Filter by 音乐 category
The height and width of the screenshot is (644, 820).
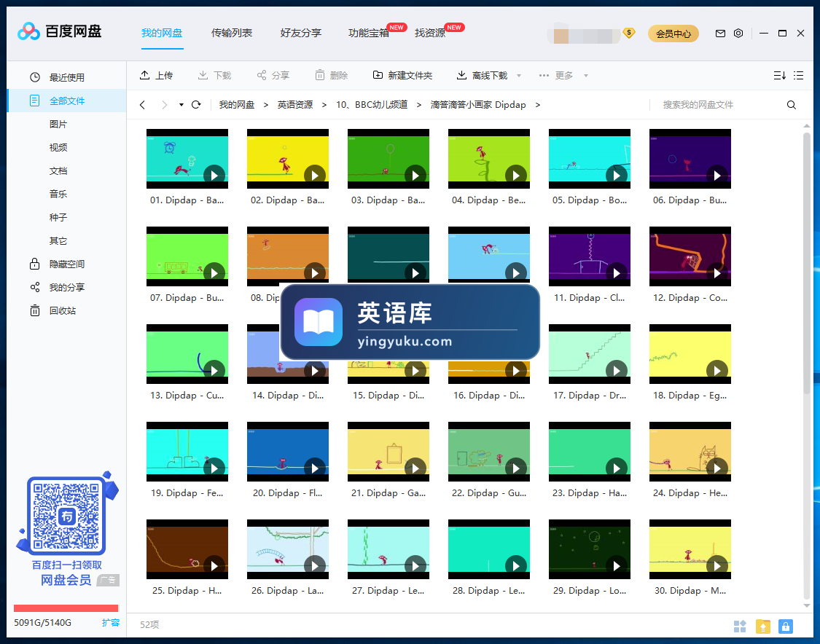pyautogui.click(x=58, y=194)
